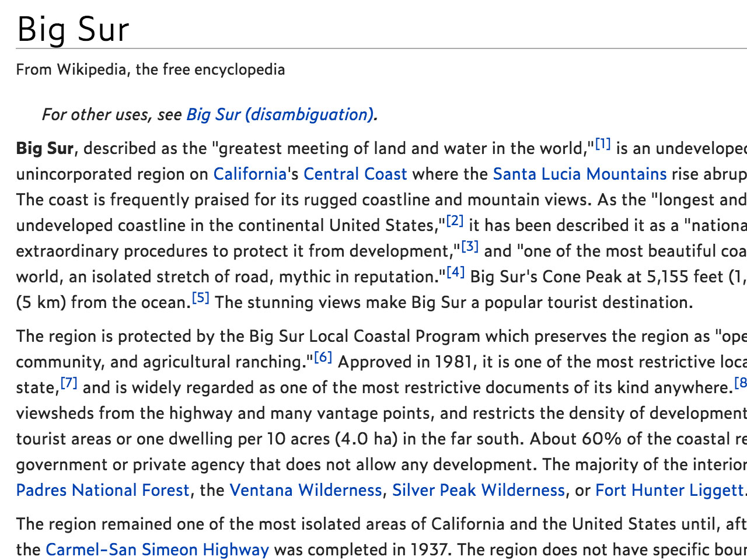
Task: Click the Silver Peak Wilderness link
Action: click(479, 490)
